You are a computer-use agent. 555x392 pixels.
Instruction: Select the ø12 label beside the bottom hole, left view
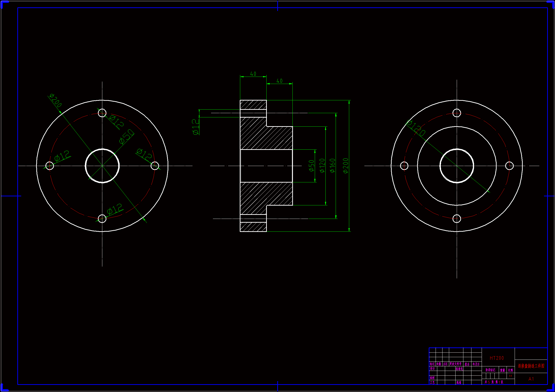click(x=115, y=209)
